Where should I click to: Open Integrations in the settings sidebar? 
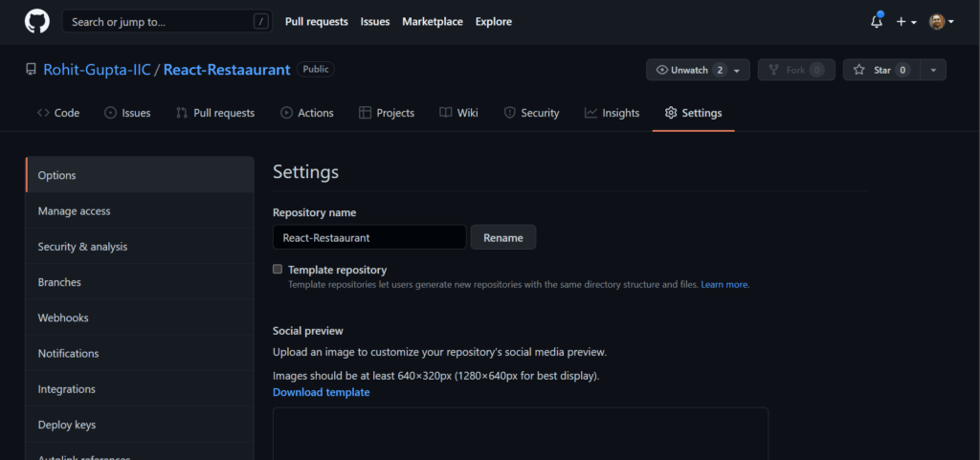click(x=140, y=389)
